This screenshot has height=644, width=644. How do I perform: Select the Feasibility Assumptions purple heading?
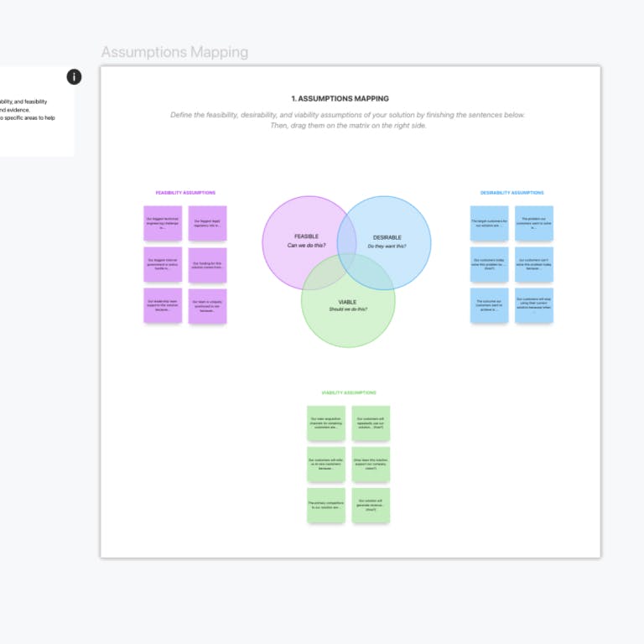click(185, 193)
